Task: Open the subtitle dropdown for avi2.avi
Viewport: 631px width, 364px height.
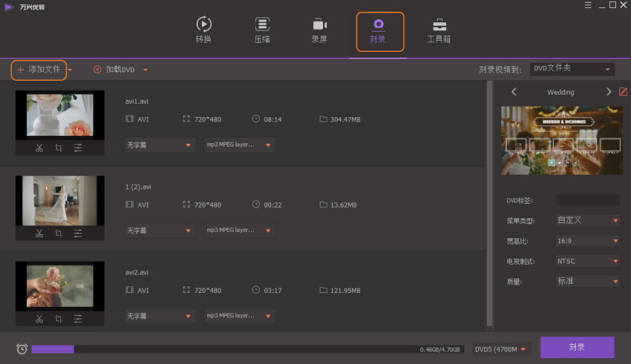Action: pos(160,317)
